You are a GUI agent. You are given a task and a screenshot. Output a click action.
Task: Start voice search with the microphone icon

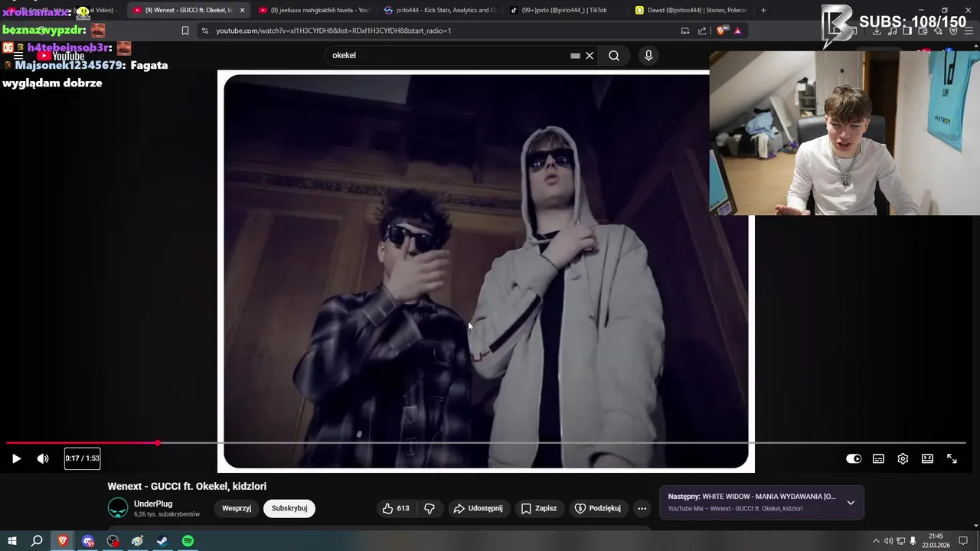[x=648, y=55]
